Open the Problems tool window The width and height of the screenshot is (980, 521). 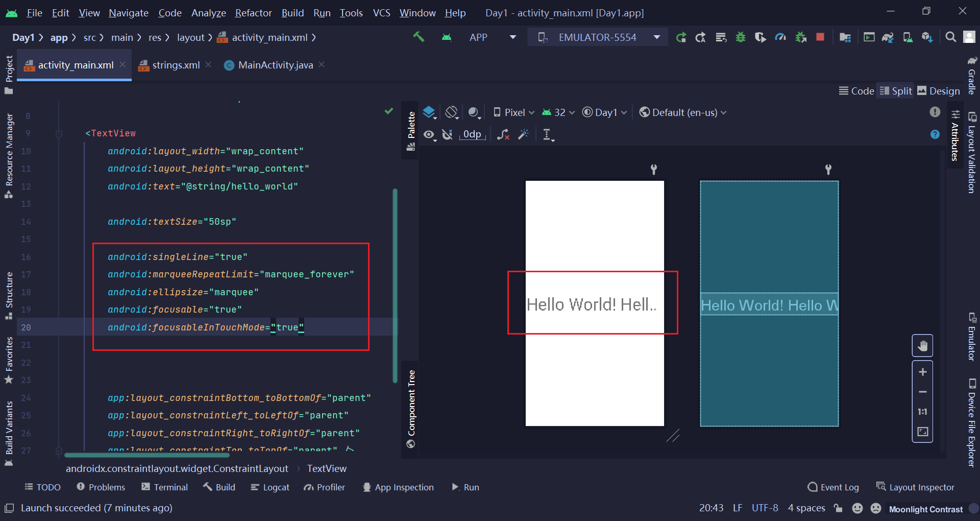click(101, 487)
